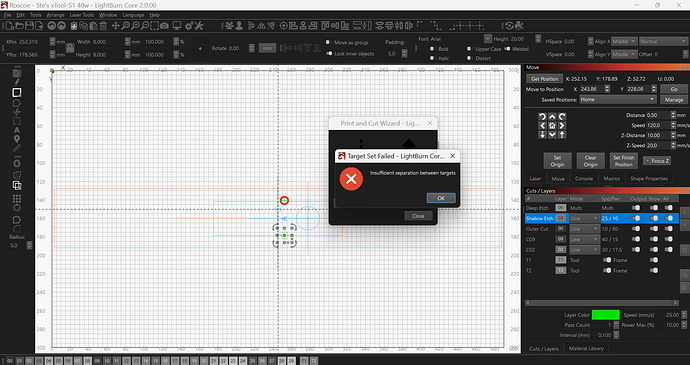Switch to the Shape Properties tab

tap(649, 178)
